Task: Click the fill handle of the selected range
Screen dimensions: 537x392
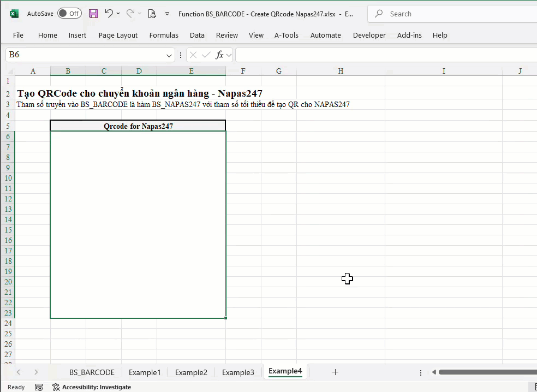Action: (x=226, y=318)
